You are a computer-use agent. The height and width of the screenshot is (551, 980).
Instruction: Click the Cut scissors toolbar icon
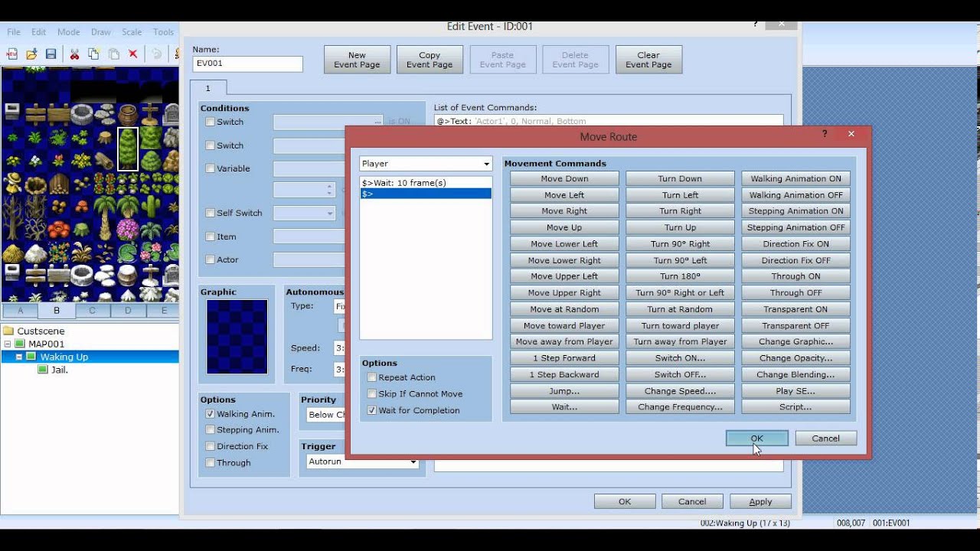click(x=74, y=54)
